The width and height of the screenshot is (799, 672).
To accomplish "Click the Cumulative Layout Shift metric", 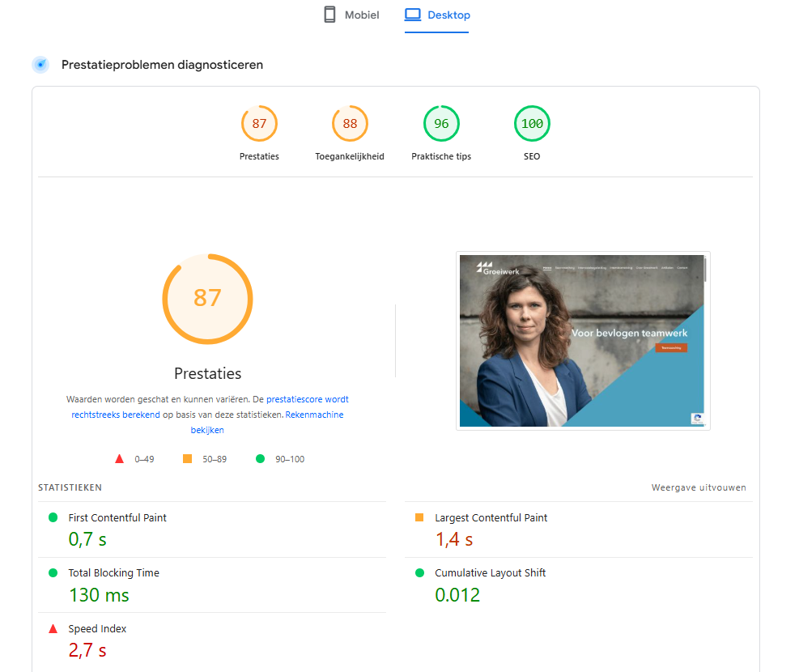I will pos(490,573).
